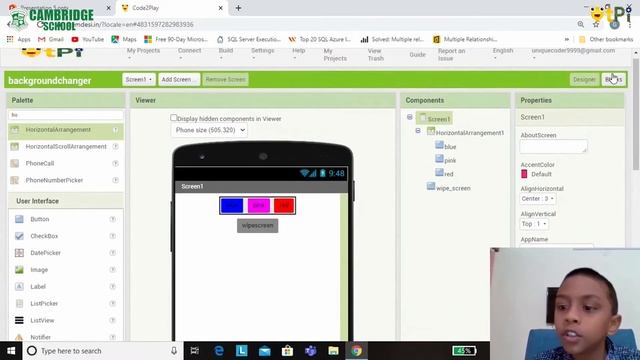The width and height of the screenshot is (640, 360).
Task: Switch to the Code2Play browser tab
Action: click(171, 8)
